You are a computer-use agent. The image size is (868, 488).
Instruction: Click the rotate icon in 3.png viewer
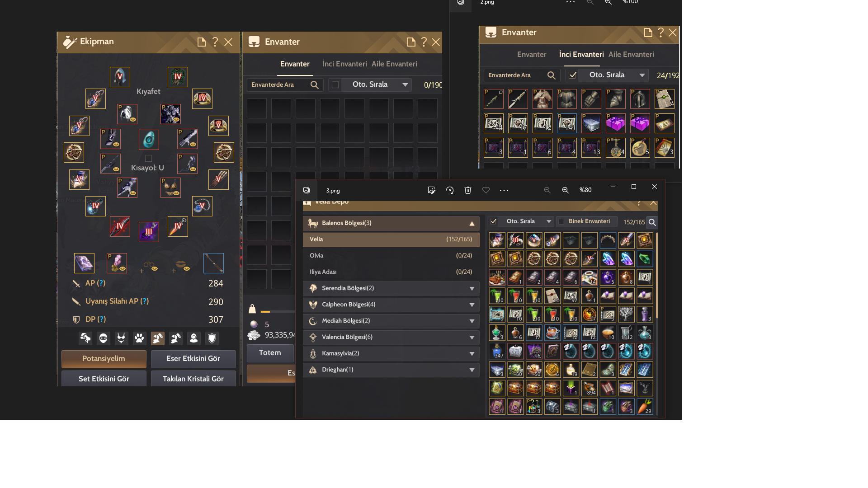(x=450, y=190)
